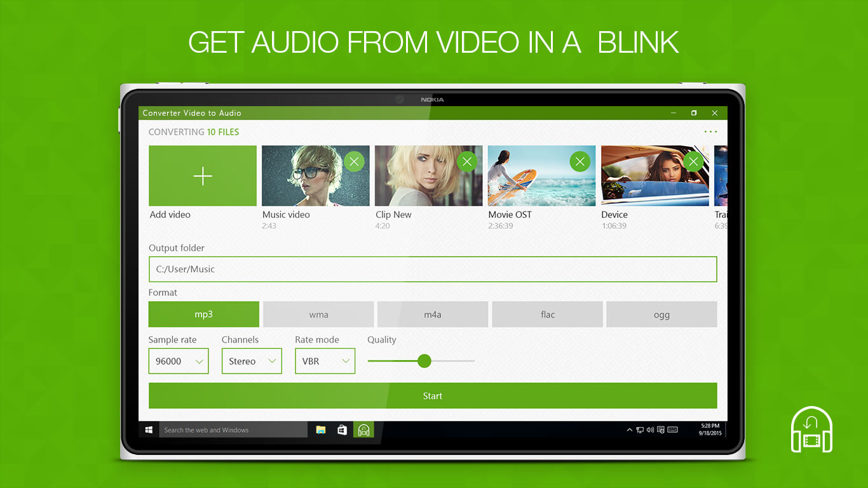Click the converter app taskbar icon
Screen dimensions: 868x488
(363, 430)
